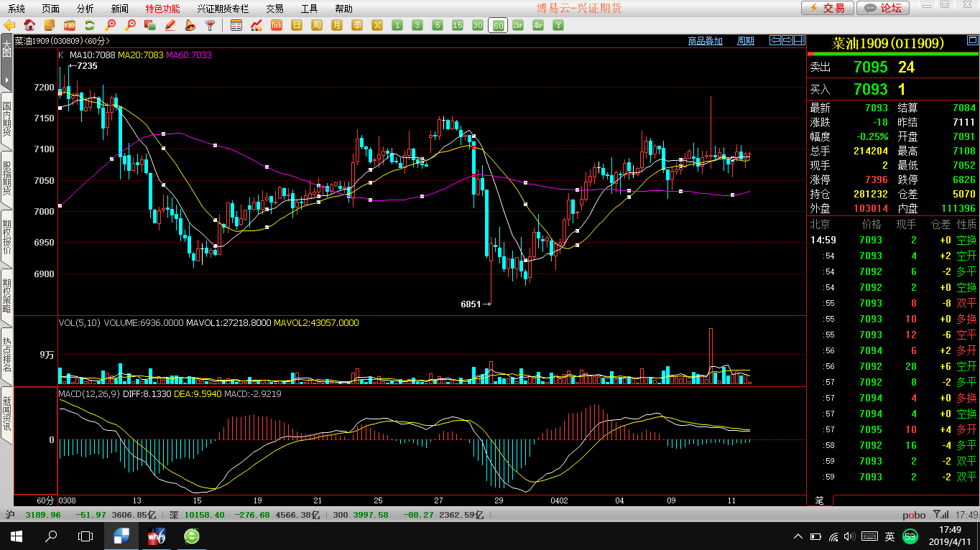Open the 周期 period dropdown
Viewport: 980px width, 550px height.
[746, 41]
